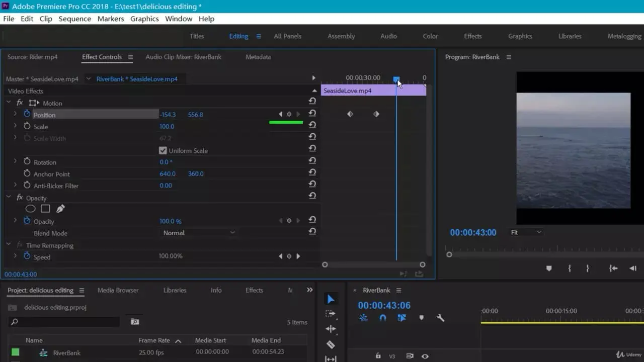Toggle the Uniform Scale checkbox

coord(163,150)
